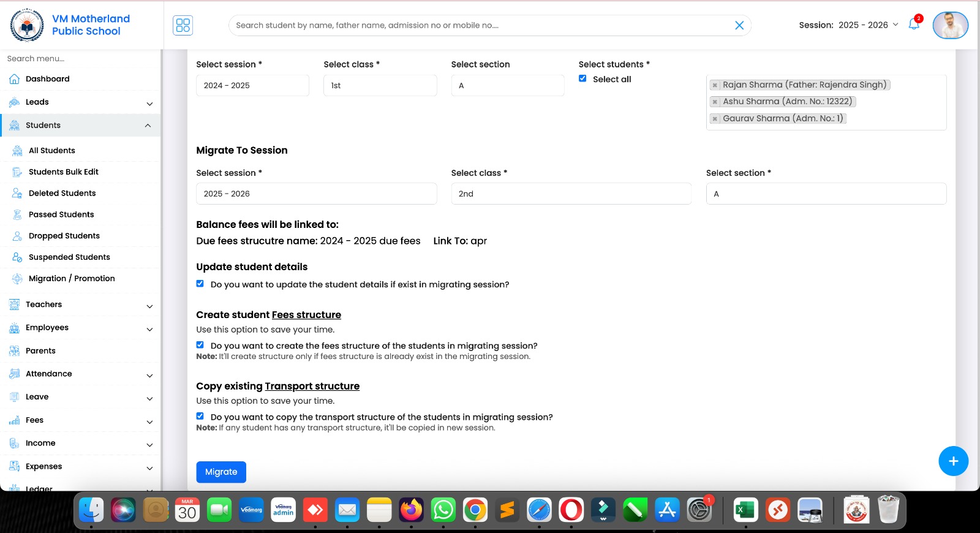This screenshot has height=533, width=980.
Task: Click the Teachers sidebar icon
Action: coord(15,304)
